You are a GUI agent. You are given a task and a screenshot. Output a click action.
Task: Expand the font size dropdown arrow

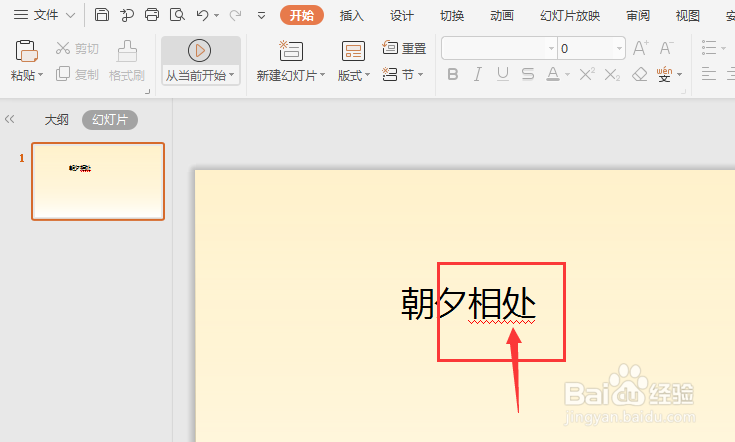click(x=619, y=48)
